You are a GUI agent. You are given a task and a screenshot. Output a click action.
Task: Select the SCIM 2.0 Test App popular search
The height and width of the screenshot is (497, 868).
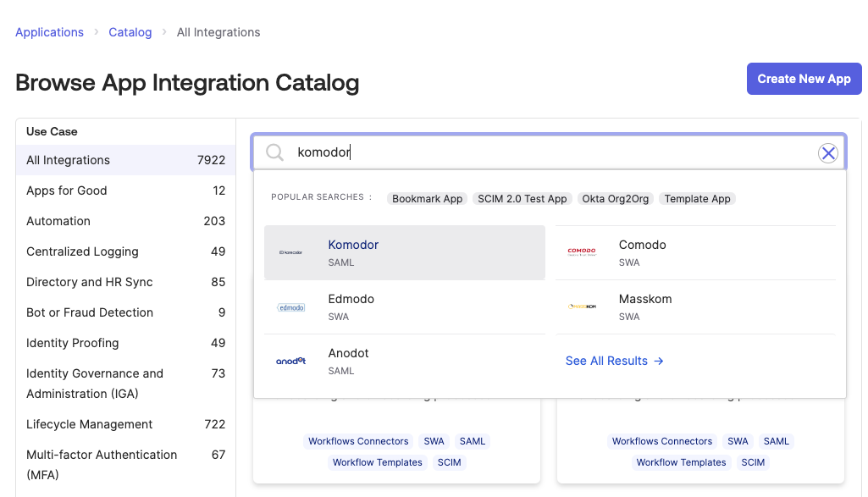pos(522,199)
